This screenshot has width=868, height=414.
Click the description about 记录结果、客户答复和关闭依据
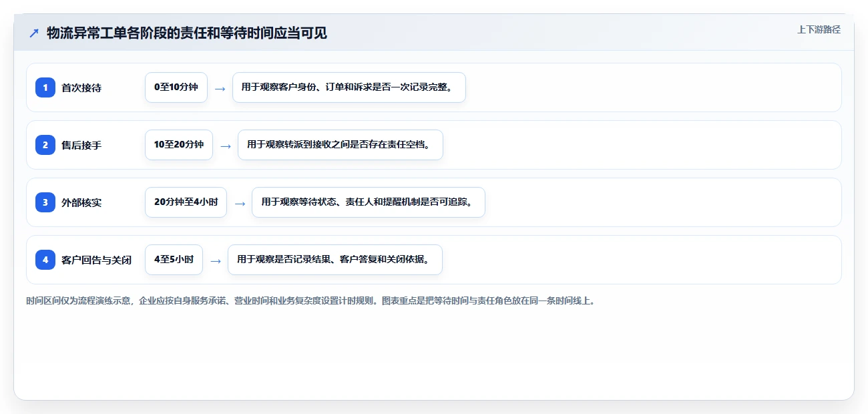click(335, 260)
